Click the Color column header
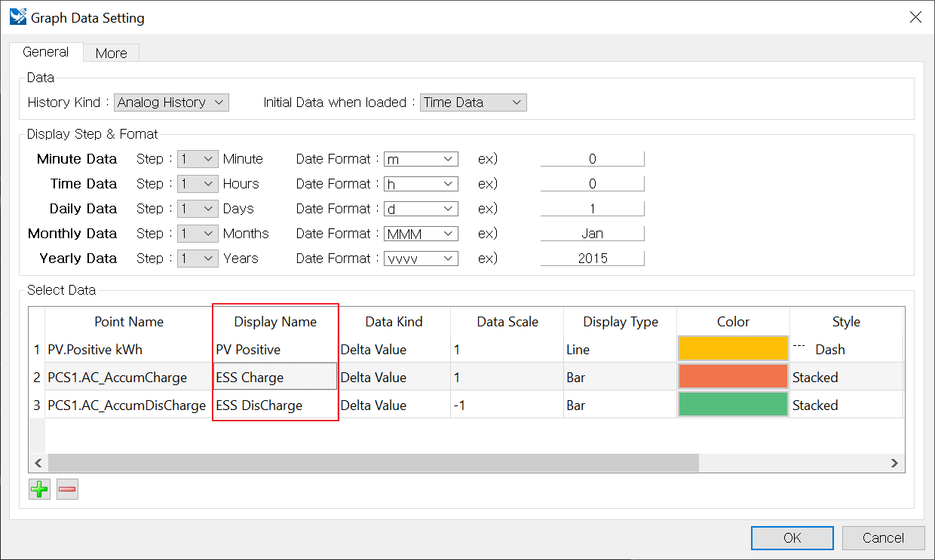This screenshot has height=560, width=935. click(x=733, y=322)
